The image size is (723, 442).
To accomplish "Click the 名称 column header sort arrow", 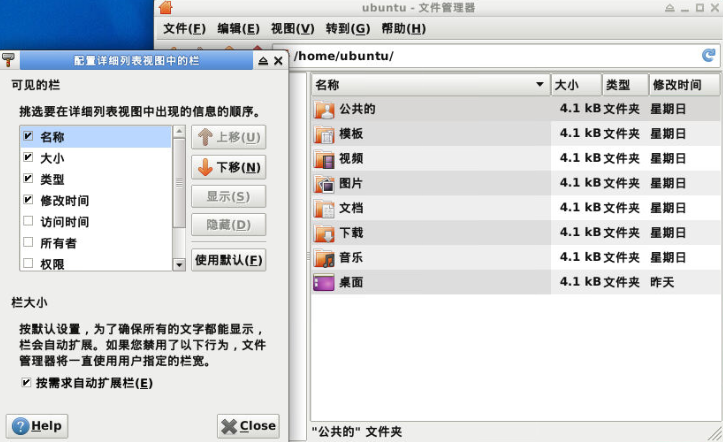I will point(540,85).
